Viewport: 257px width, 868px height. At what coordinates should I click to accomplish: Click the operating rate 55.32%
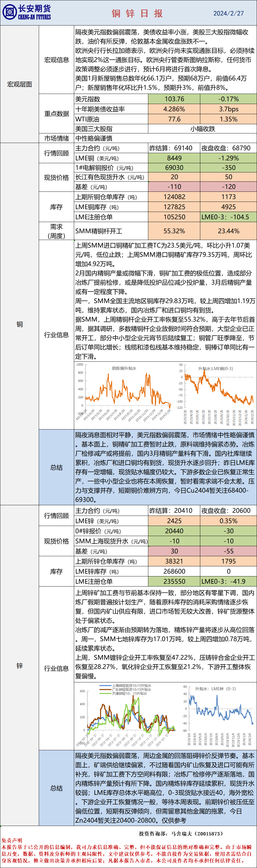pos(174,231)
